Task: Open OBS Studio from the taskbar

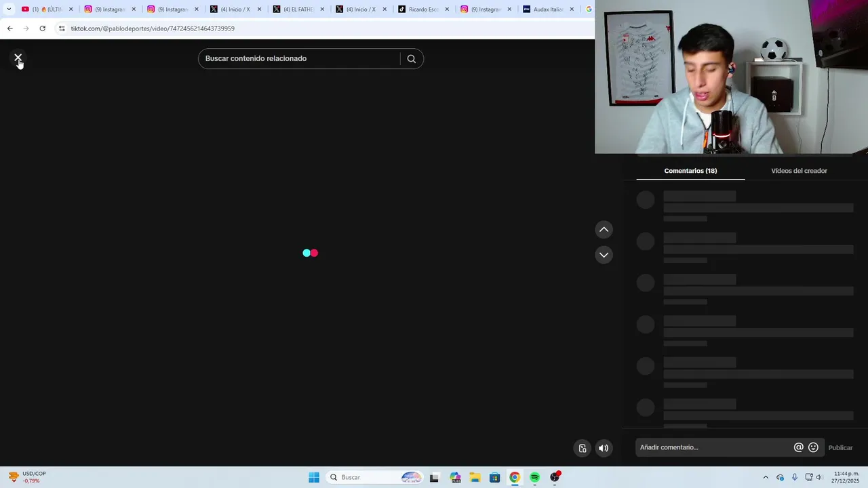Action: 555,477
